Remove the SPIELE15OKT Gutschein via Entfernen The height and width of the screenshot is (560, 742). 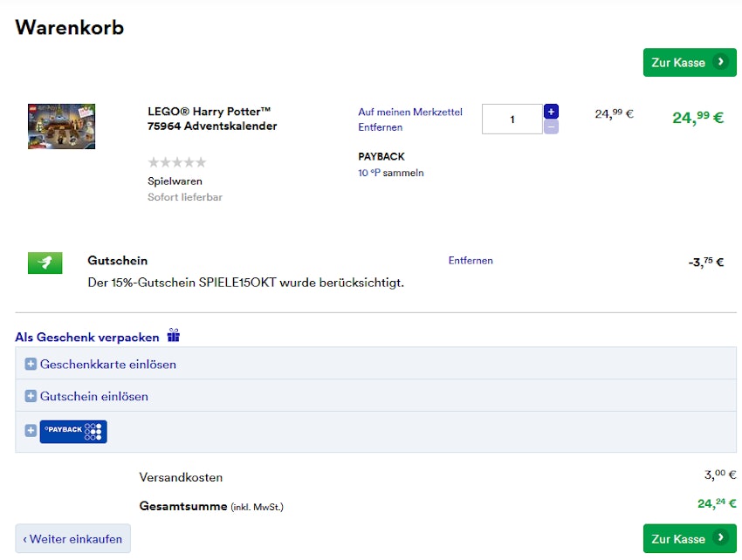pos(471,261)
